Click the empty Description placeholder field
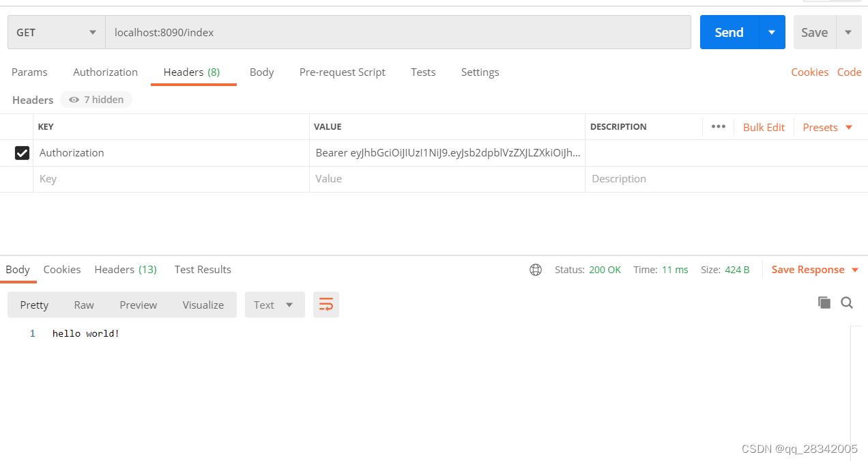The image size is (868, 461). [x=726, y=179]
